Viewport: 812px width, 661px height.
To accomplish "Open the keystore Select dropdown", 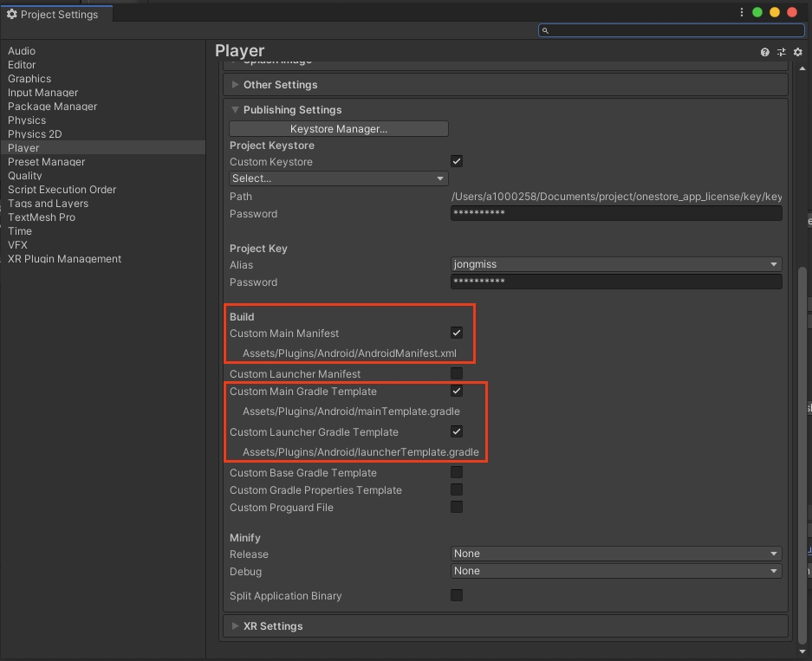I will click(x=338, y=178).
